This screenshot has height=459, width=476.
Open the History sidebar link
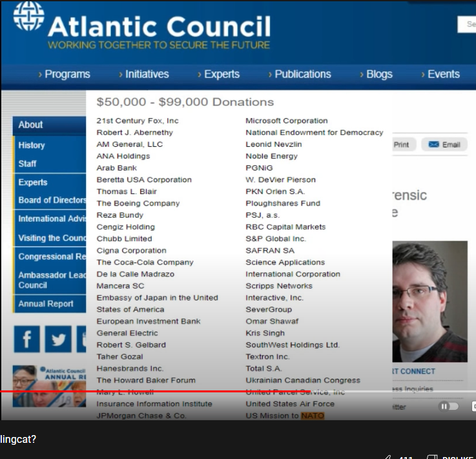pyautogui.click(x=32, y=145)
